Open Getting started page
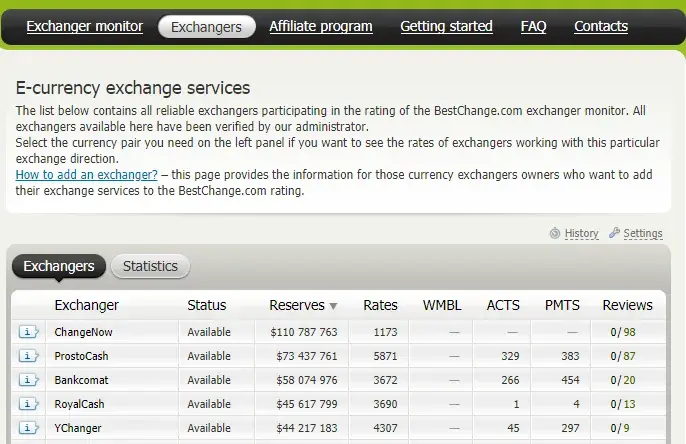 point(446,26)
